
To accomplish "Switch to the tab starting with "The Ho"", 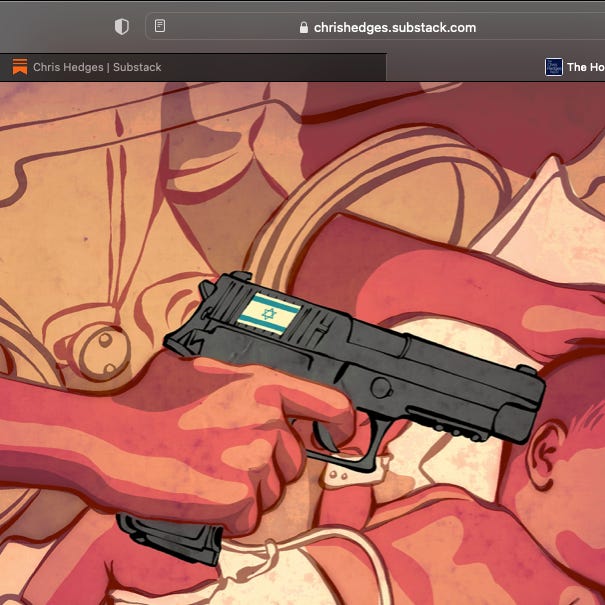I will tap(496, 67).
